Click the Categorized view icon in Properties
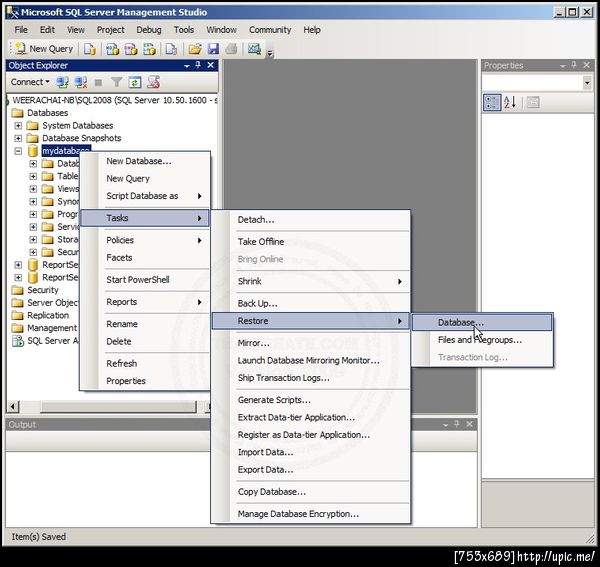 point(492,102)
